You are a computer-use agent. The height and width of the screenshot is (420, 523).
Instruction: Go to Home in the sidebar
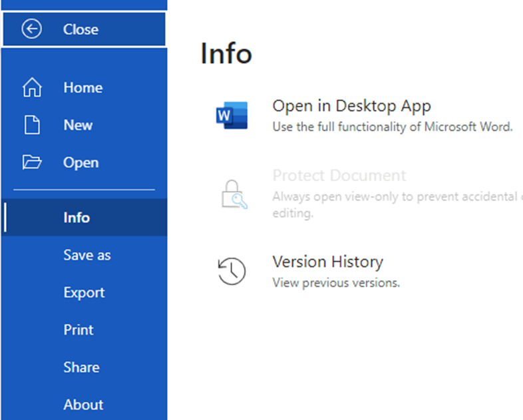tap(83, 88)
